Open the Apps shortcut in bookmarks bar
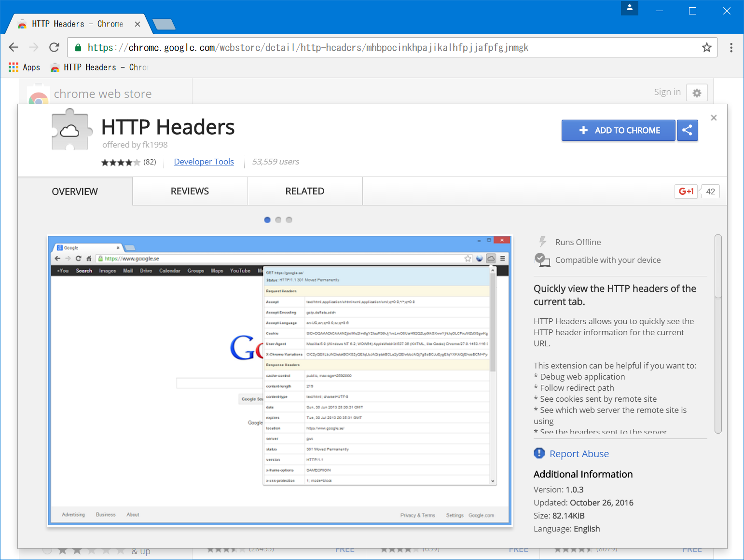The width and height of the screenshot is (744, 560). (x=25, y=67)
